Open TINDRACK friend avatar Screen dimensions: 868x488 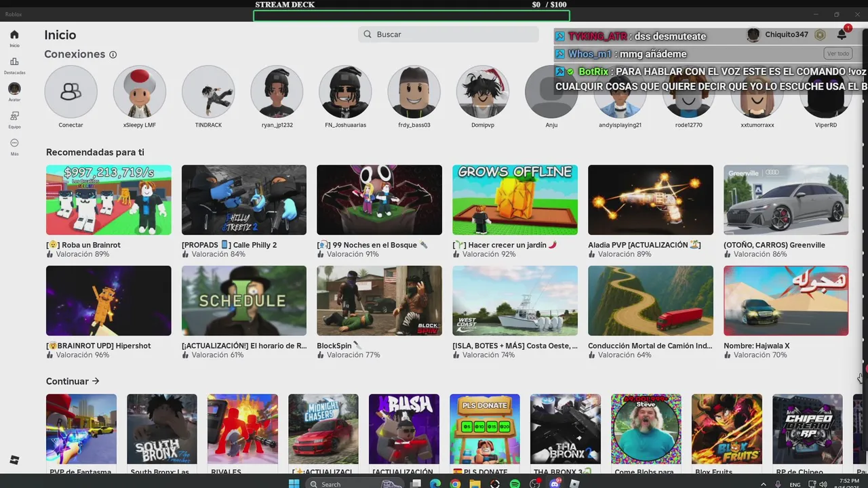coord(208,91)
